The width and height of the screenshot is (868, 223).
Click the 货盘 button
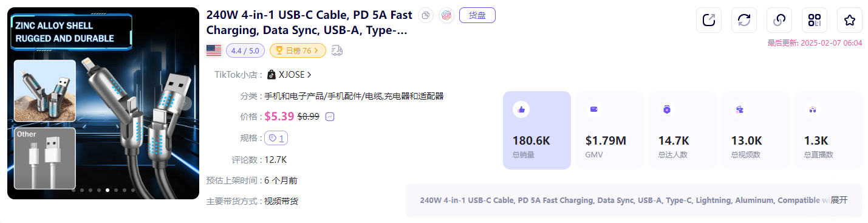477,15
